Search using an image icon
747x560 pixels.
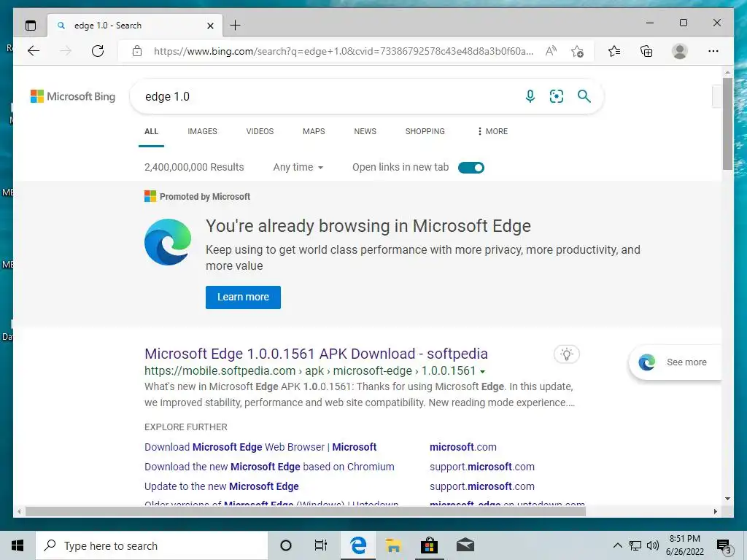click(557, 97)
